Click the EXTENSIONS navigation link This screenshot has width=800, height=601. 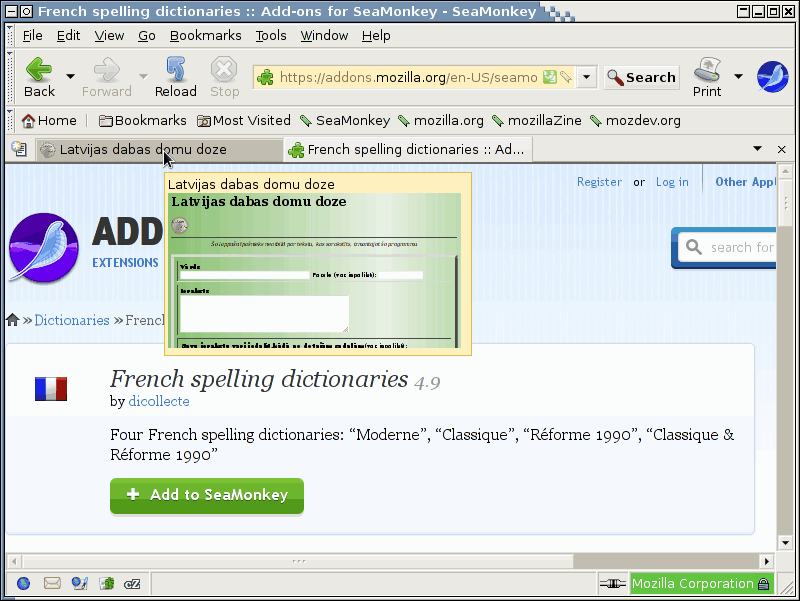(x=126, y=263)
